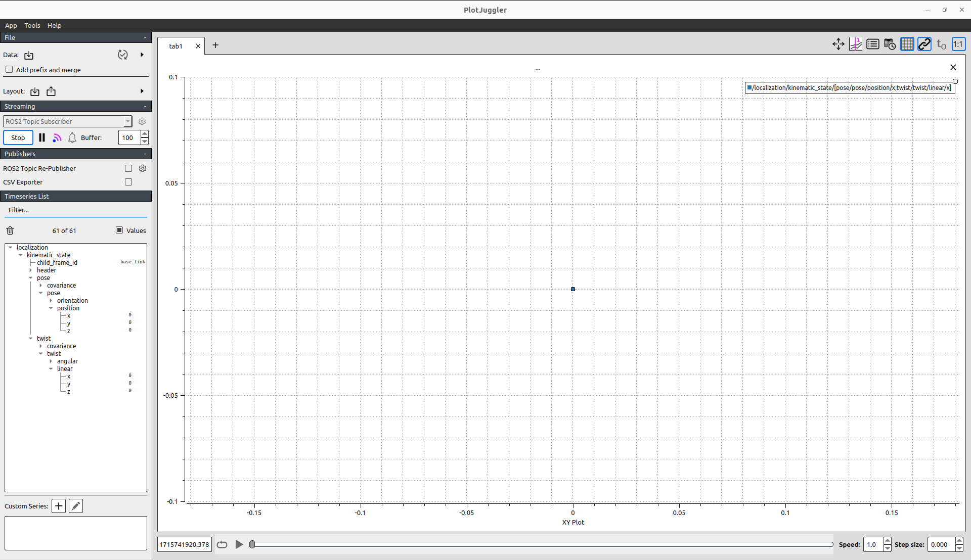Click the save layout icon
This screenshot has height=560, width=971.
[x=51, y=91]
